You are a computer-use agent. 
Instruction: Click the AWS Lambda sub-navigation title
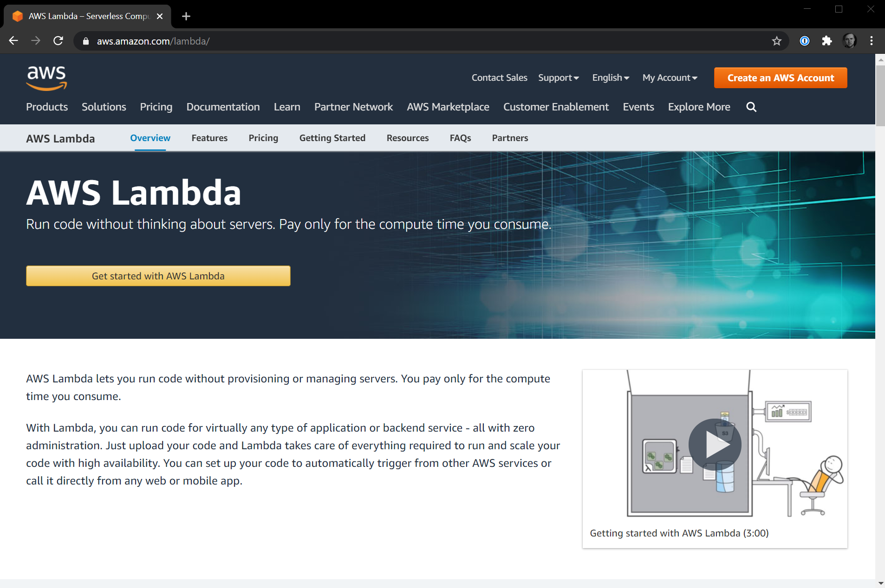click(60, 139)
